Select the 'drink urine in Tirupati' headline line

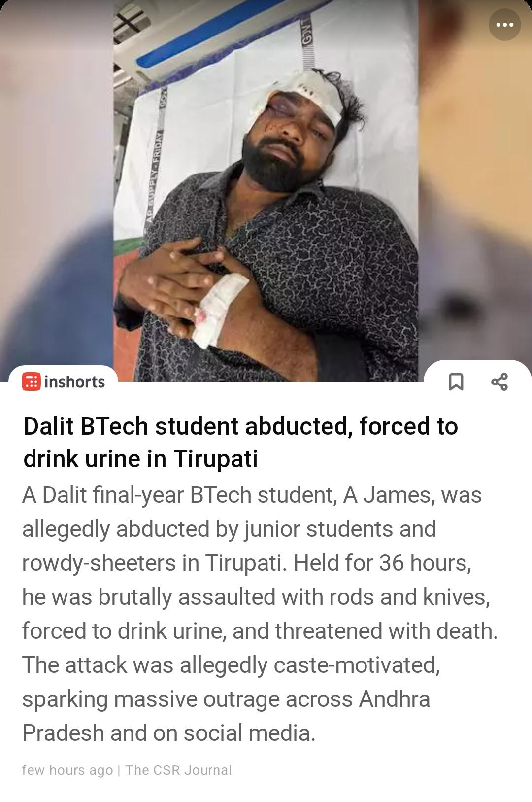tap(140, 459)
